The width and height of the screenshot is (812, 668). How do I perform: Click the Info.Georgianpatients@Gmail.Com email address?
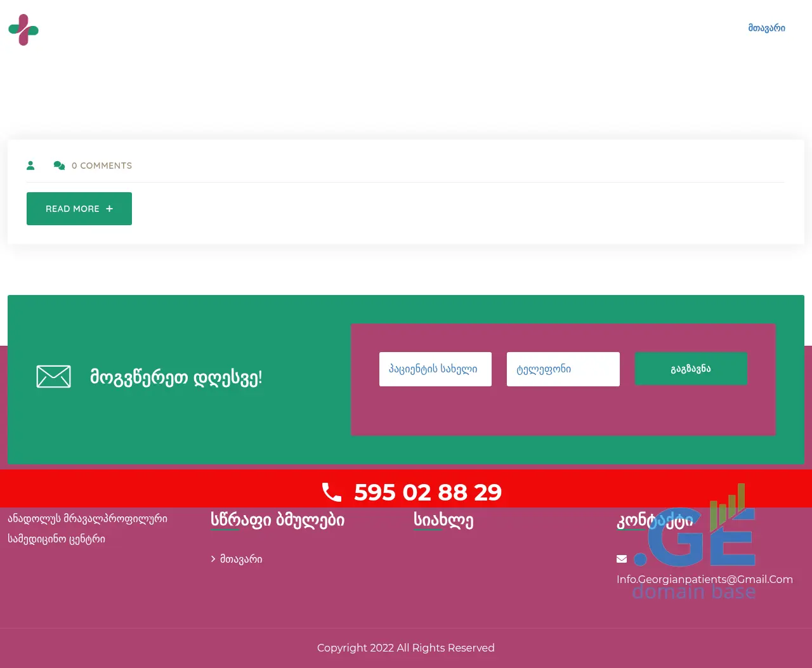pyautogui.click(x=704, y=579)
